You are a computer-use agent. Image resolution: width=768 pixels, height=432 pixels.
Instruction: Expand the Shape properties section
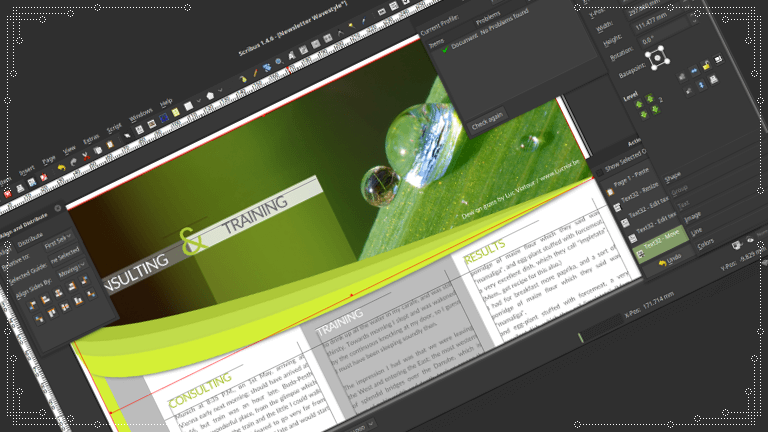673,176
